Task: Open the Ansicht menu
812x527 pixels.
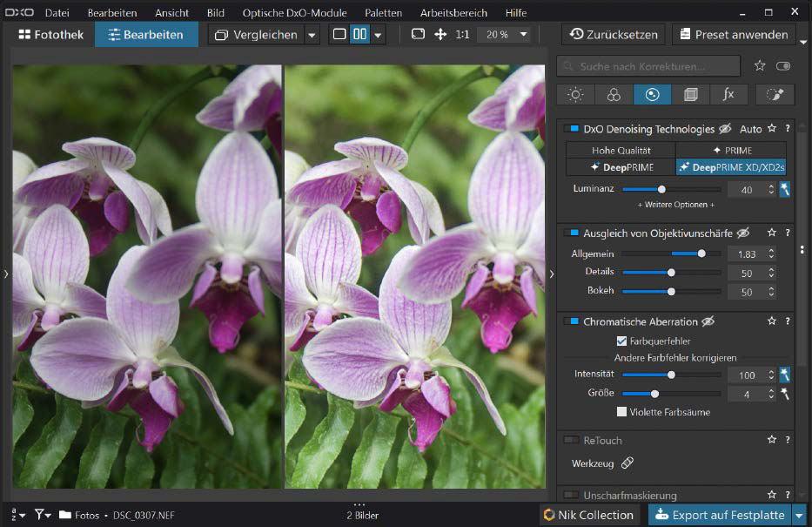Action: tap(171, 12)
